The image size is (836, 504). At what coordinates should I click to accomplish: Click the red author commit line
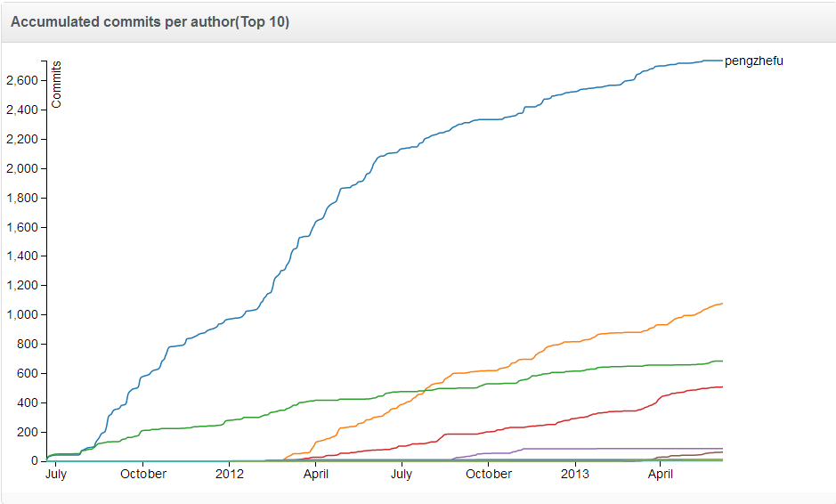pyautogui.click(x=623, y=411)
